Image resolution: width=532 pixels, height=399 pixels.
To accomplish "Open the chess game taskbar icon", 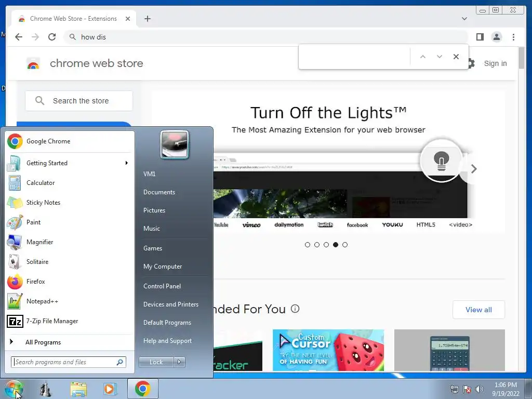I will pyautogui.click(x=46, y=389).
